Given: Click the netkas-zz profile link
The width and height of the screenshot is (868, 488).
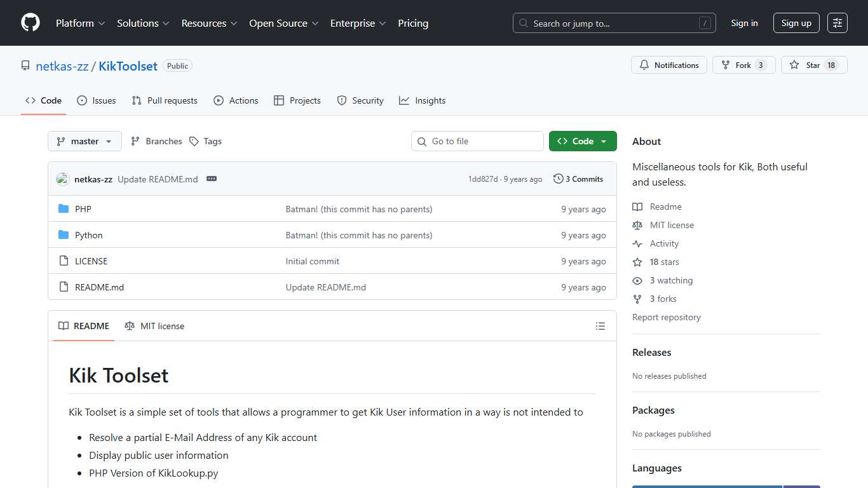Looking at the screenshot, I should click(x=62, y=66).
